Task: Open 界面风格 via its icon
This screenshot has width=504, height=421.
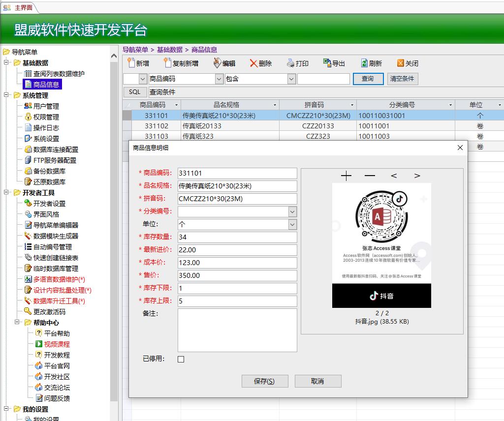Action: coord(28,214)
